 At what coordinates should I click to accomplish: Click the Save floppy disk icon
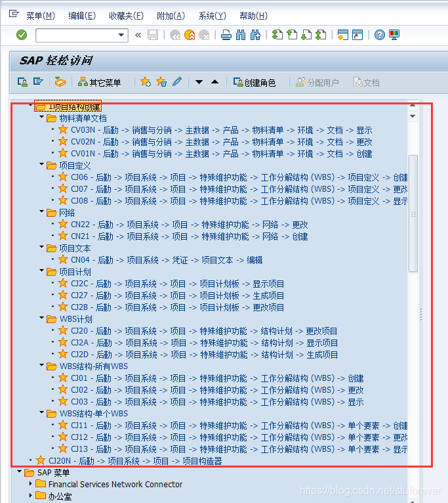click(x=153, y=35)
